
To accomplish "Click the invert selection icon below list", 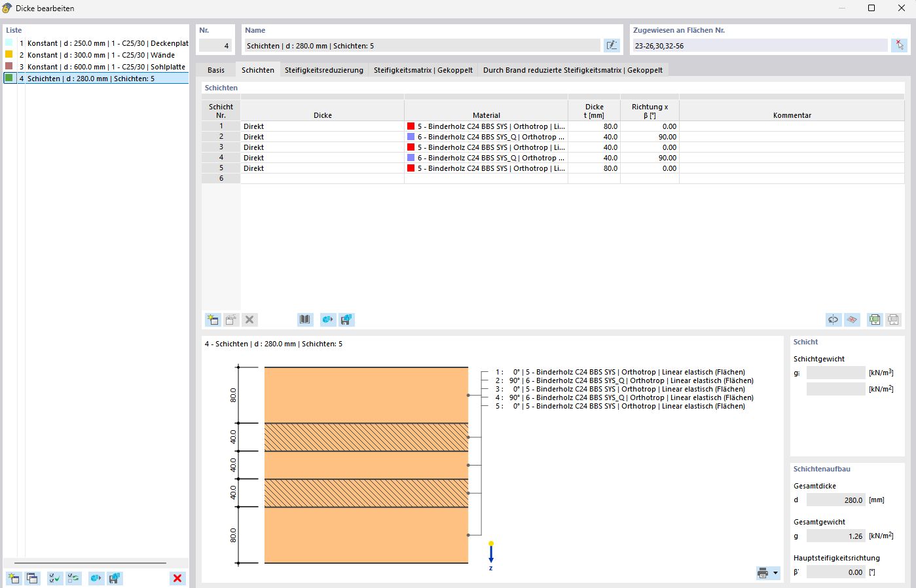I will click(73, 578).
